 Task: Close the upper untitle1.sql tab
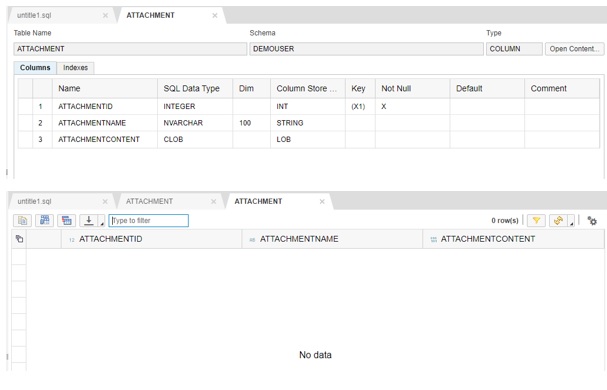click(x=105, y=15)
